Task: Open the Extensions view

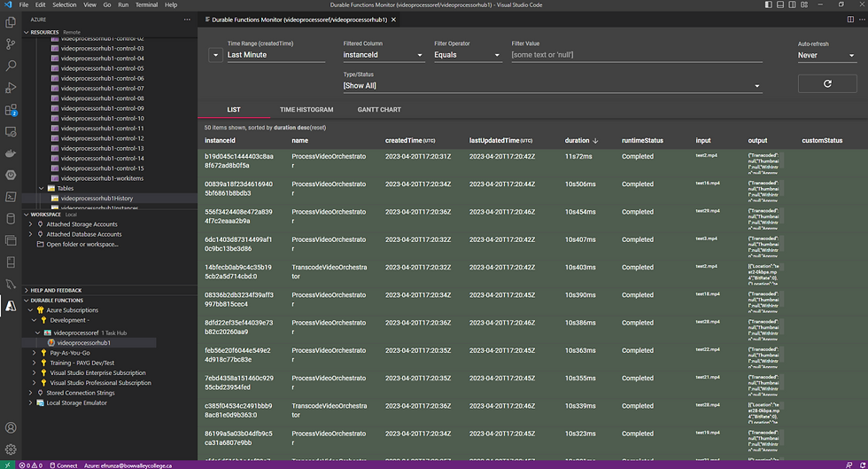Action: (11, 110)
